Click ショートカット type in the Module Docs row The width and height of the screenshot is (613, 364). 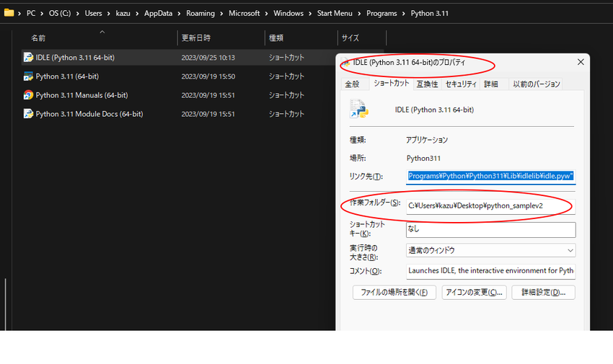coord(286,114)
